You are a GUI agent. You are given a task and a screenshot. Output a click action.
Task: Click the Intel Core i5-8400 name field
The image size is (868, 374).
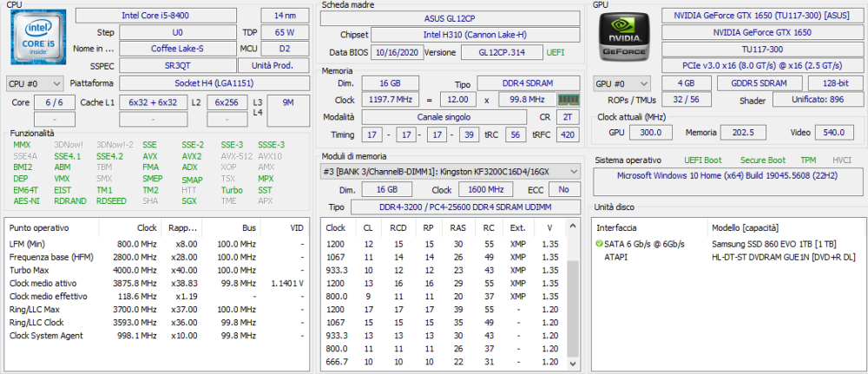point(156,16)
